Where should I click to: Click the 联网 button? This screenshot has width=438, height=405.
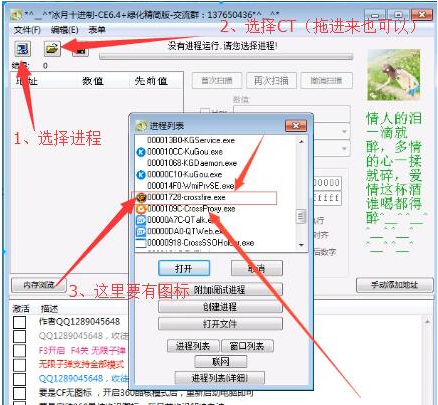221,362
